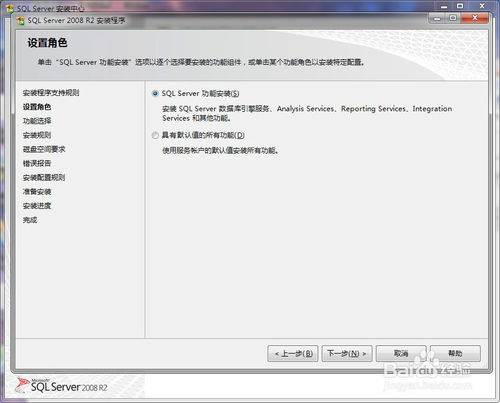Click 错误报告 step in sidebar
500x403 pixels.
(37, 163)
